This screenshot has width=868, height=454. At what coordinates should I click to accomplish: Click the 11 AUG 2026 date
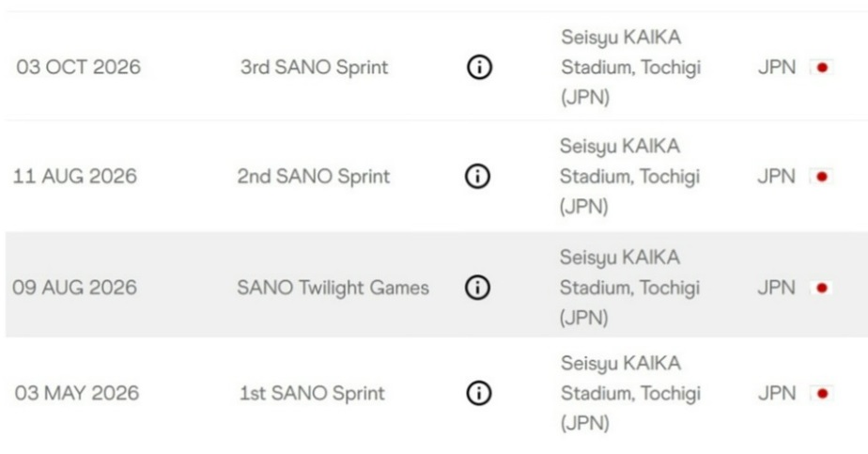pos(74,177)
